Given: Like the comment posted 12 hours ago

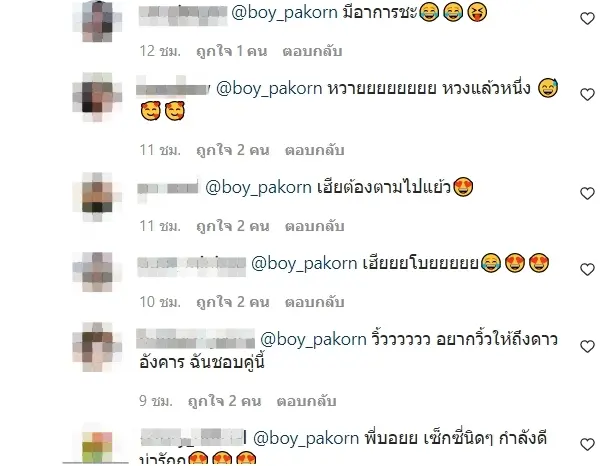Looking at the screenshot, I should [587, 18].
